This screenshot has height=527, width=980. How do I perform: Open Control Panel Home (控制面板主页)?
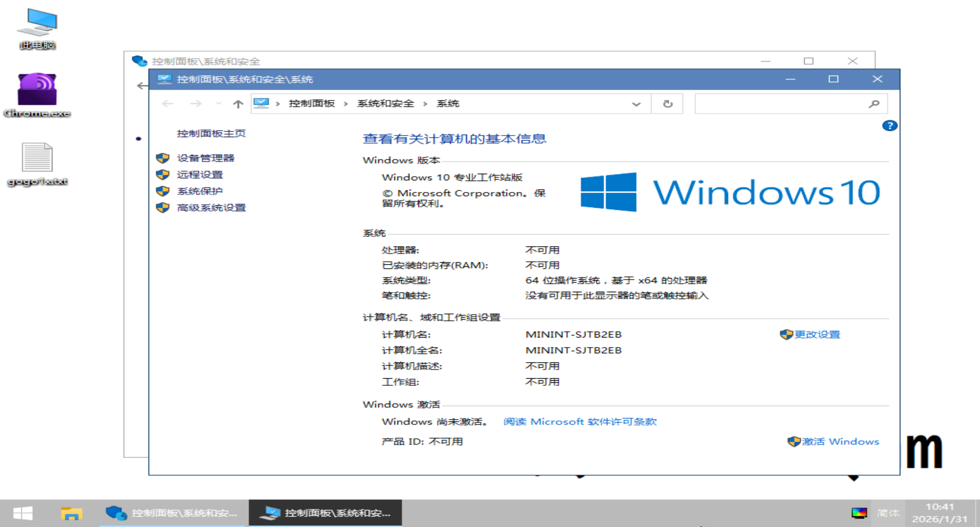click(x=211, y=133)
